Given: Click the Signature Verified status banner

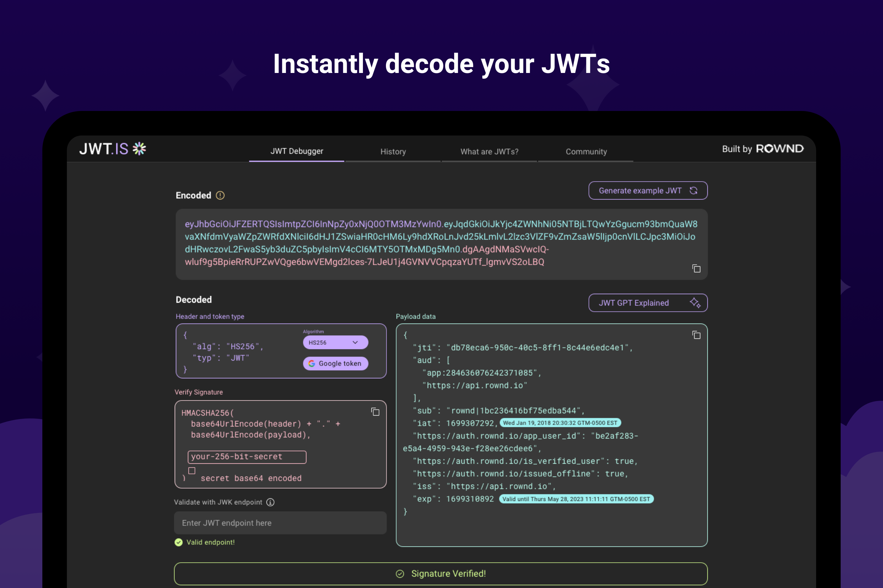Looking at the screenshot, I should 441,573.
